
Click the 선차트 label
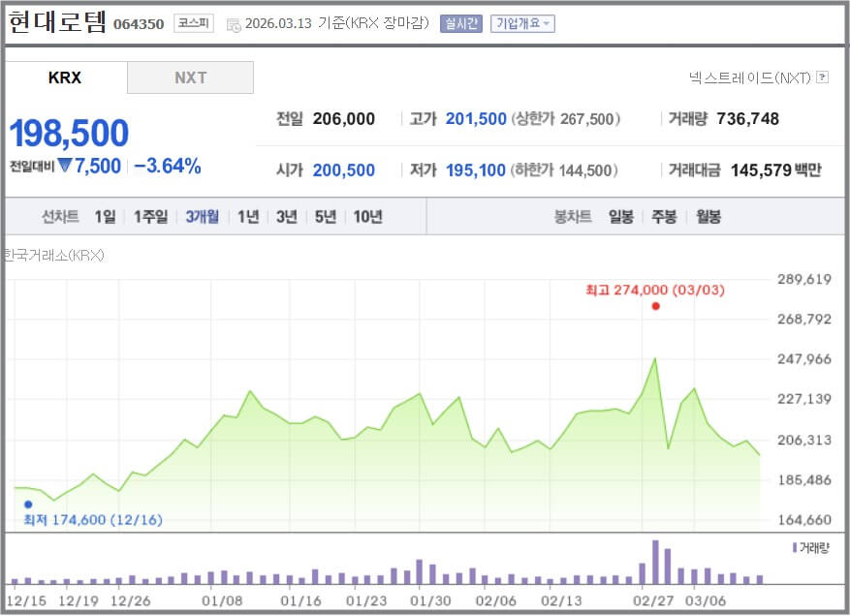(x=60, y=217)
